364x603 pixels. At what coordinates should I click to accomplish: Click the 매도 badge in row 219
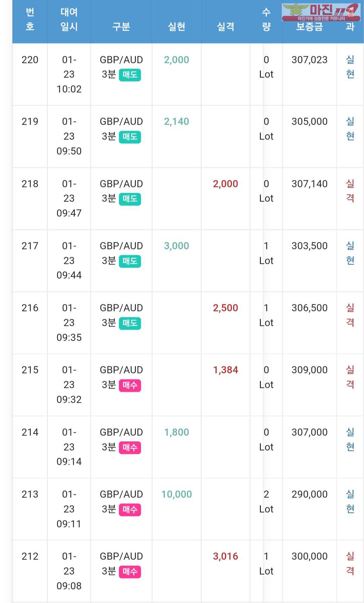pos(130,137)
